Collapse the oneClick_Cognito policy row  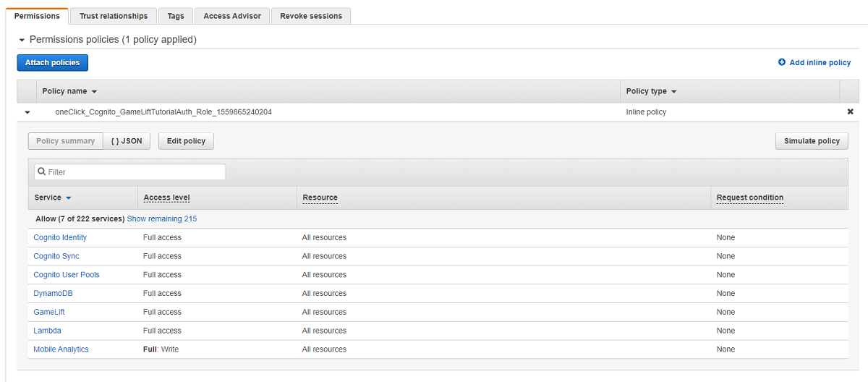(27, 112)
